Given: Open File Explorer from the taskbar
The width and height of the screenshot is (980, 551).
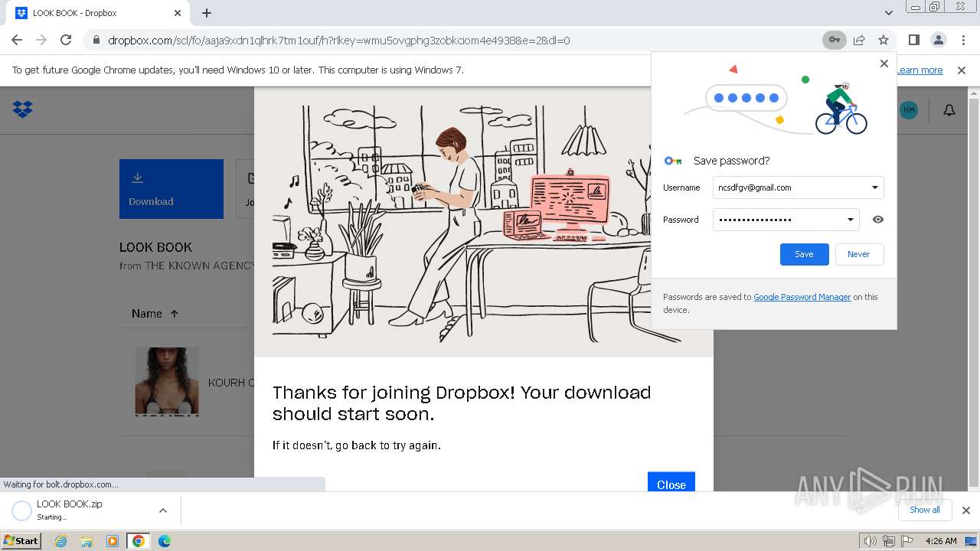Looking at the screenshot, I should coord(87,541).
